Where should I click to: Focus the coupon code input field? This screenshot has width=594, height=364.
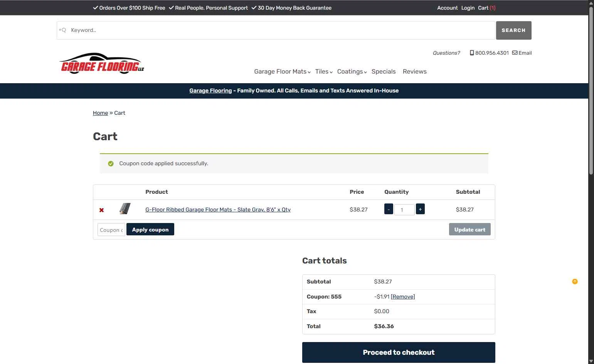[111, 230]
